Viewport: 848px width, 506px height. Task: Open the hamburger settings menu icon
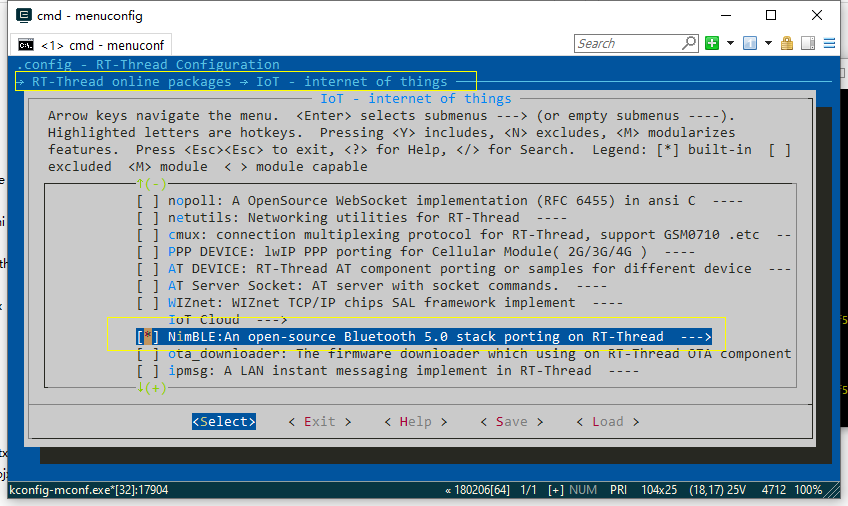[x=829, y=43]
